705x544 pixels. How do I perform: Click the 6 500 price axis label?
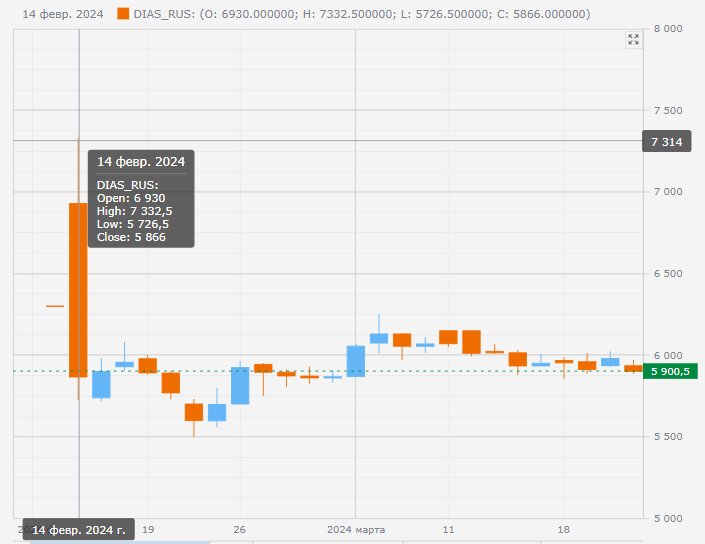(666, 274)
